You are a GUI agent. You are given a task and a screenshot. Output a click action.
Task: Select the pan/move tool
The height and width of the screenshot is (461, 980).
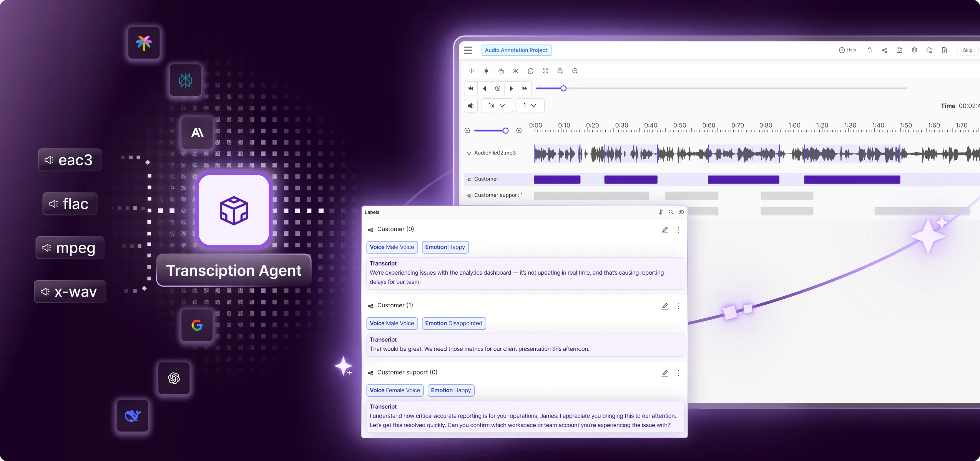(x=471, y=71)
